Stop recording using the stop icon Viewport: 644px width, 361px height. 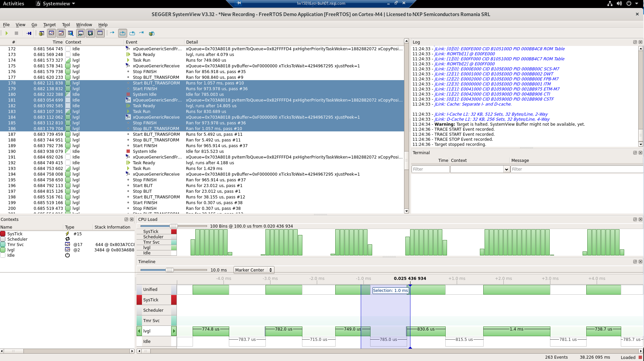point(17,33)
